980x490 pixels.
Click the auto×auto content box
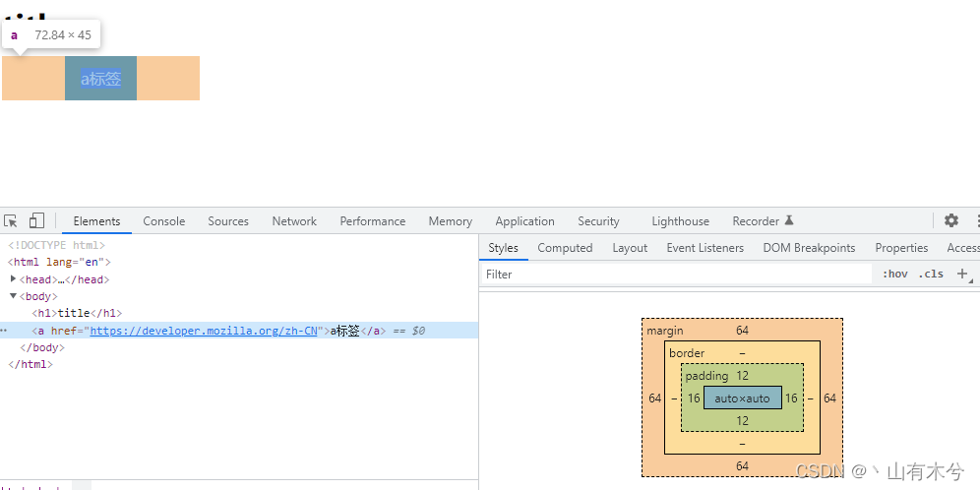tap(743, 398)
